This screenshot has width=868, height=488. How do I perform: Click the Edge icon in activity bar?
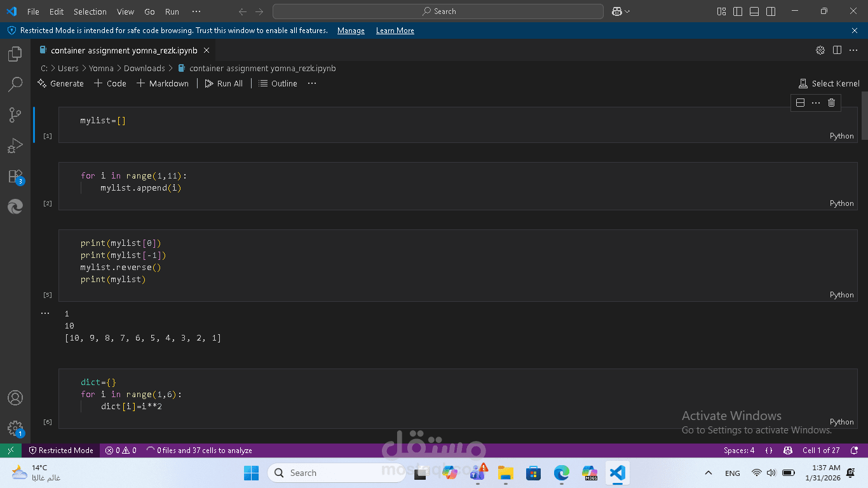[x=15, y=207]
